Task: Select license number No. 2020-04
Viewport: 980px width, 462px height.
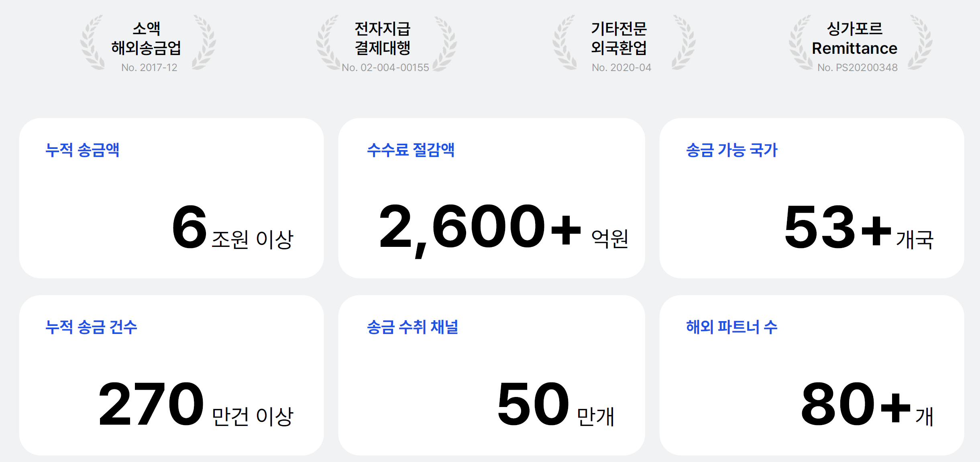Action: pos(621,67)
